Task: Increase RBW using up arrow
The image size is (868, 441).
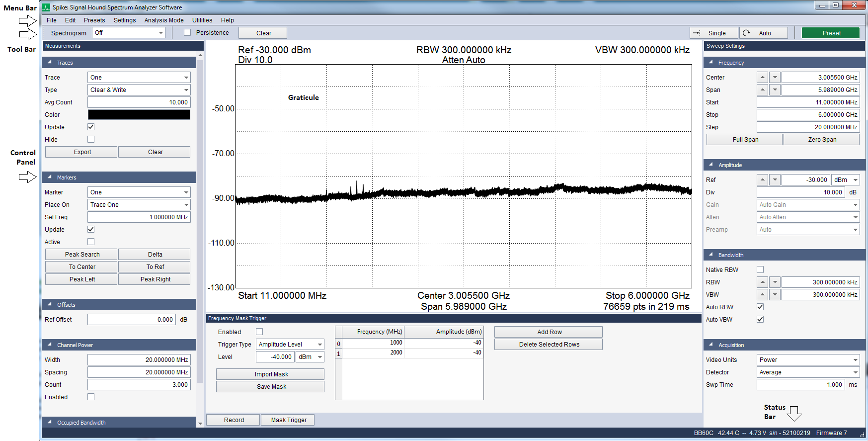Action: click(763, 282)
